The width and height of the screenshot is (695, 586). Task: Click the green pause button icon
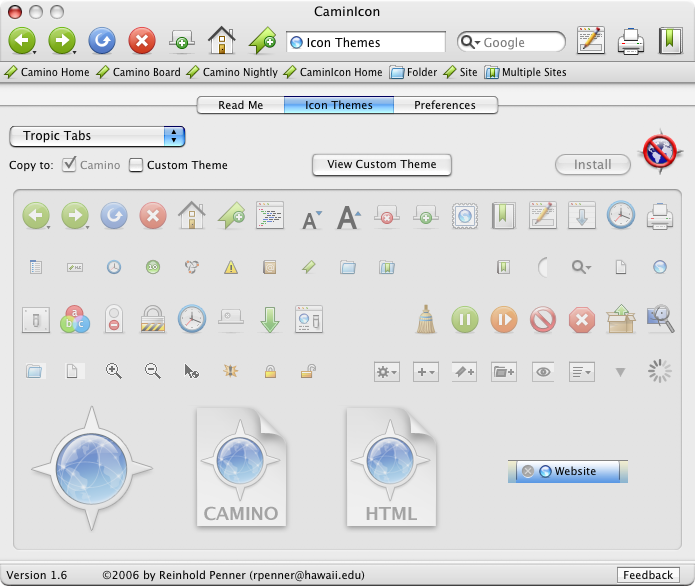pos(465,319)
